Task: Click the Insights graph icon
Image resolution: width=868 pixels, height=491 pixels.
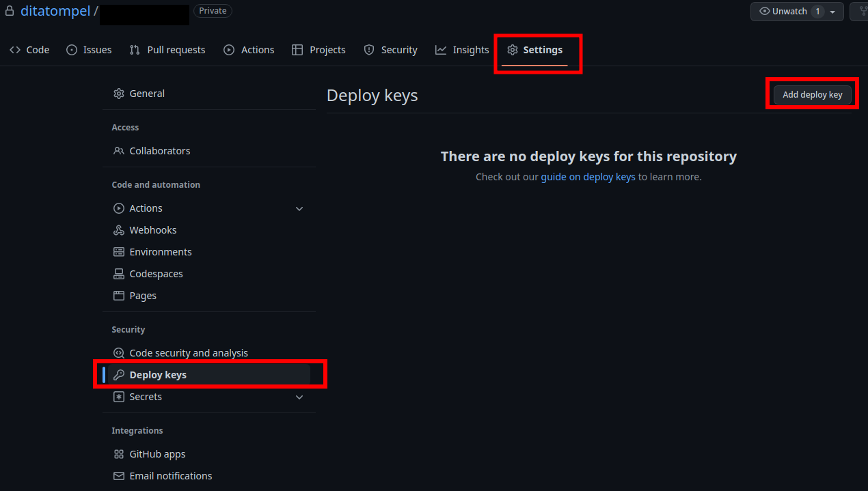Action: pos(441,50)
